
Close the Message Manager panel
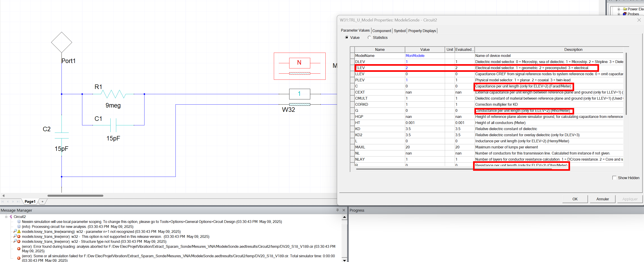click(344, 210)
